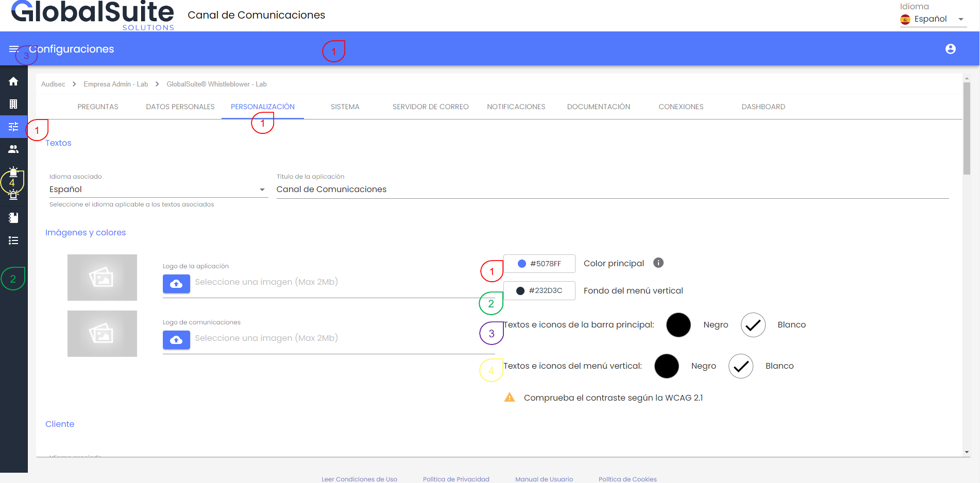Click the Título de la aplicación field
This screenshot has width=980, height=483.
(x=612, y=189)
